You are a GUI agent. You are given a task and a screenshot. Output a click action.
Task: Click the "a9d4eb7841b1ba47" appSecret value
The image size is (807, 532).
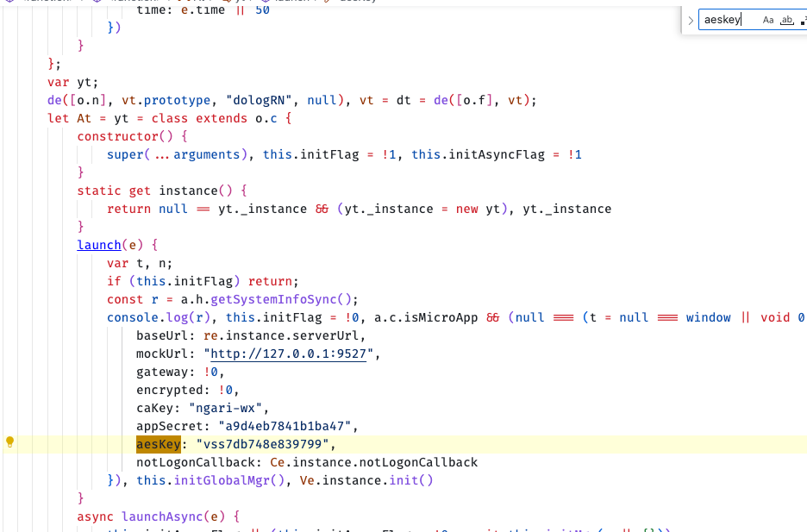point(278,426)
